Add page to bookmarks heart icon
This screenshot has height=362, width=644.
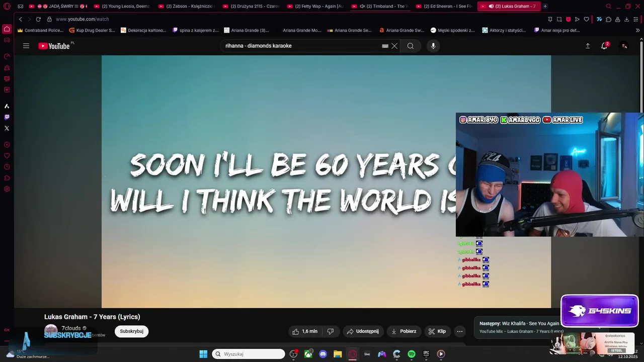586,19
